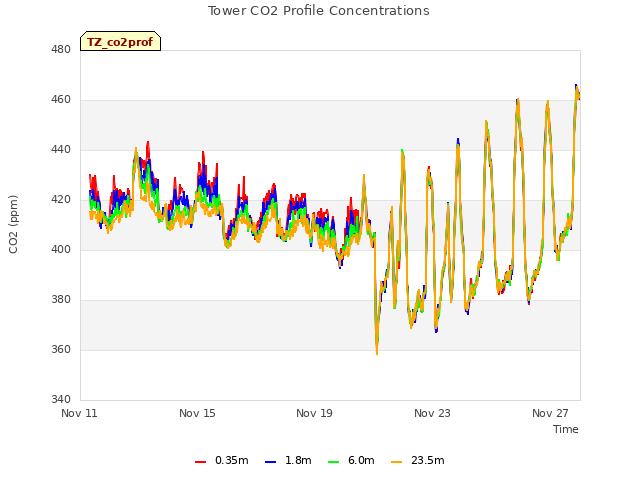640x480 pixels.
Task: Click the 400 y-axis tick label
Action: point(61,249)
